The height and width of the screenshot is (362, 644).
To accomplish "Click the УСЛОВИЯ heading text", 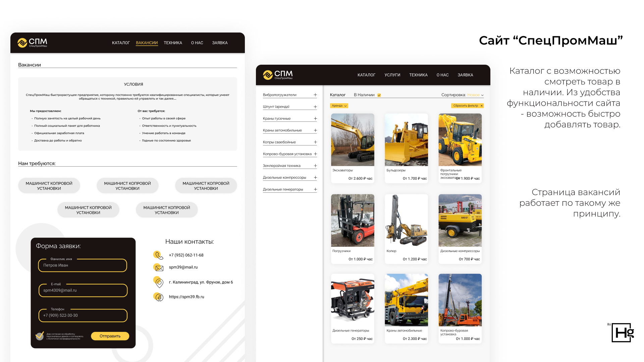I will pos(133,84).
